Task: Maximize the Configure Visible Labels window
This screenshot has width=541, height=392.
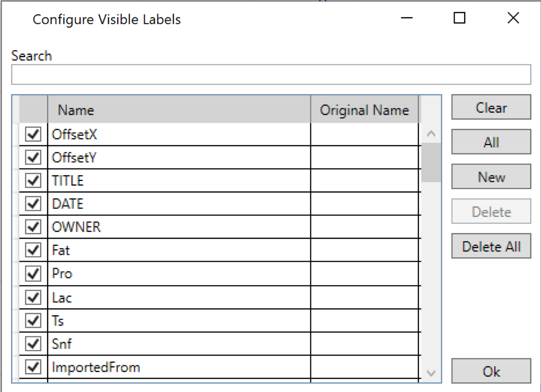Action: [460, 19]
